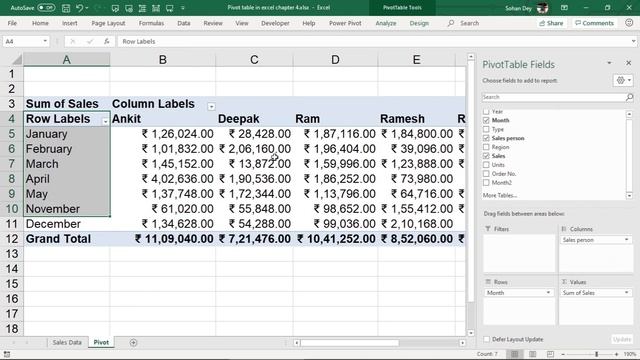Screen dimensions: 640x360
Task: Click the horizontal scrollbar thumb
Action: (349, 343)
